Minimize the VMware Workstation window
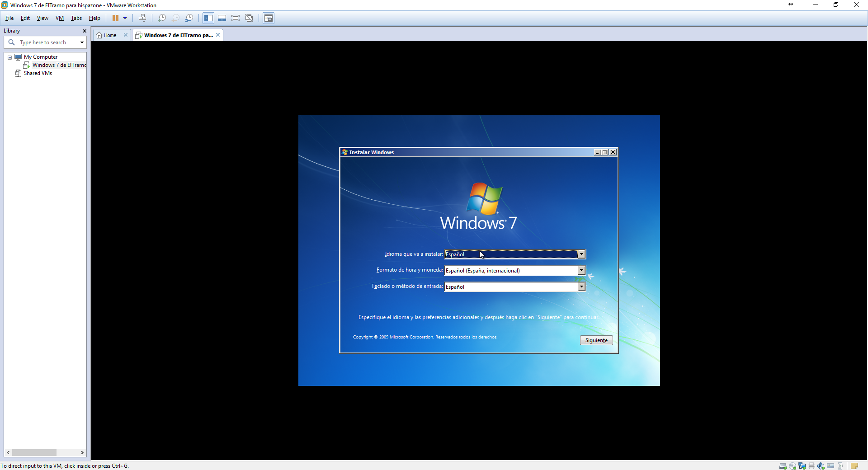Viewport: 868px width, 470px height. [x=816, y=5]
